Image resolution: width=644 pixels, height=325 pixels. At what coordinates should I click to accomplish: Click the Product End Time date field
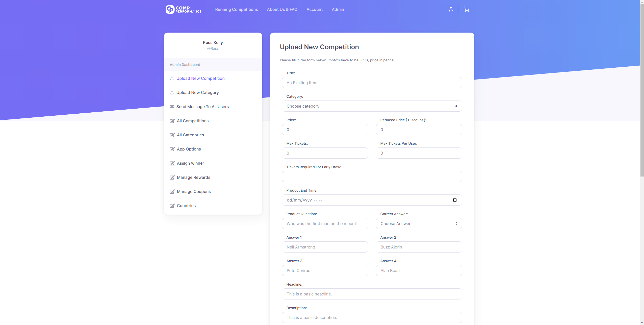tap(372, 200)
